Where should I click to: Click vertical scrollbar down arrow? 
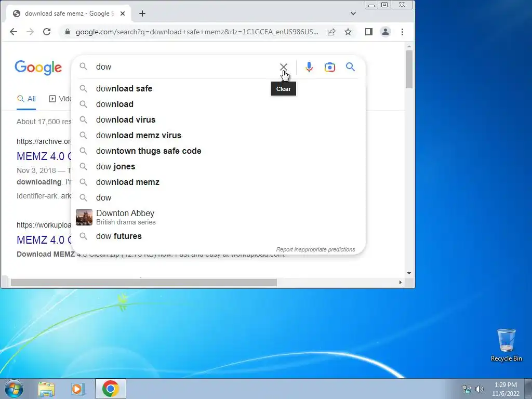pyautogui.click(x=409, y=273)
